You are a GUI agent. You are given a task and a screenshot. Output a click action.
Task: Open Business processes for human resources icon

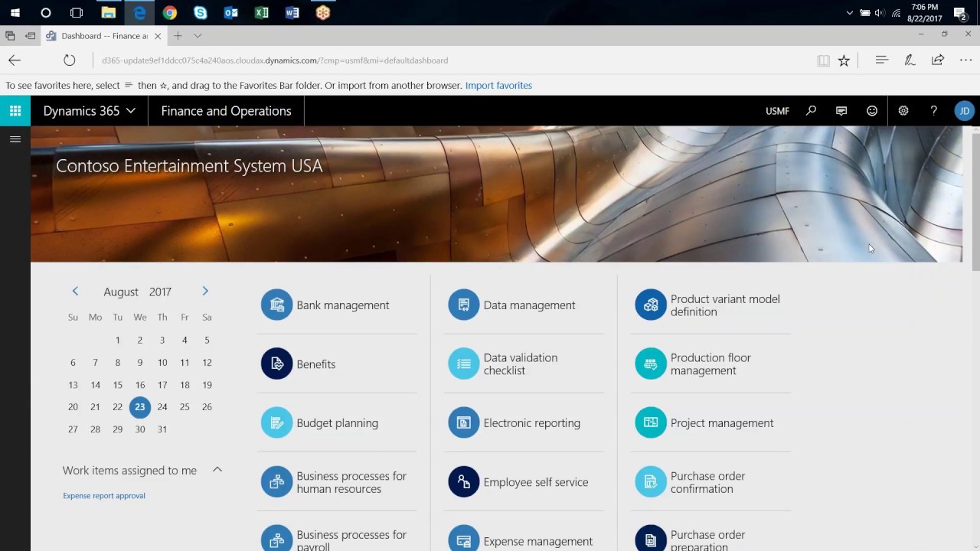276,482
